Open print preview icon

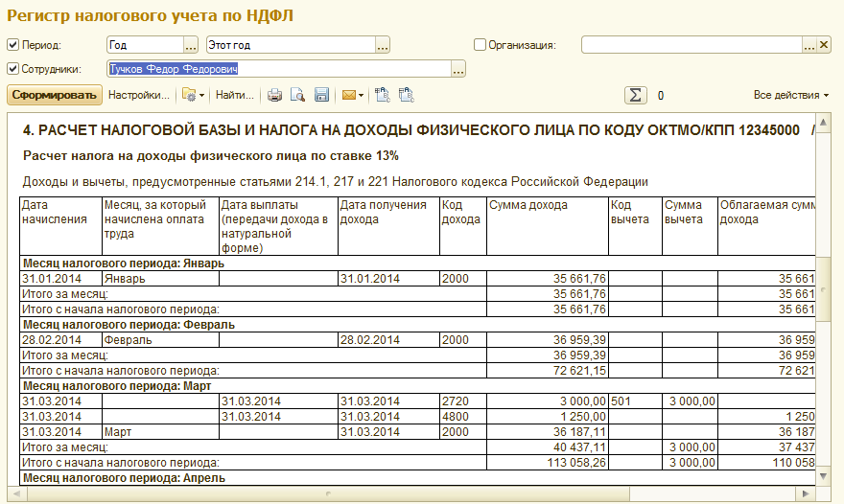(x=298, y=95)
